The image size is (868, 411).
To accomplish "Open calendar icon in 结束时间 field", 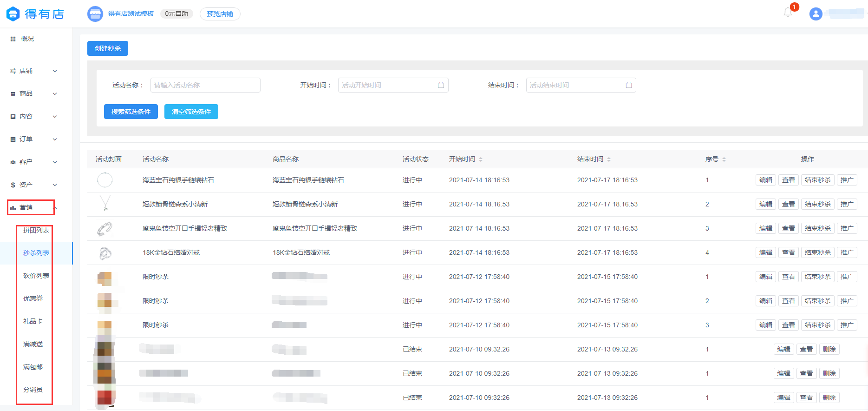I will [x=628, y=85].
